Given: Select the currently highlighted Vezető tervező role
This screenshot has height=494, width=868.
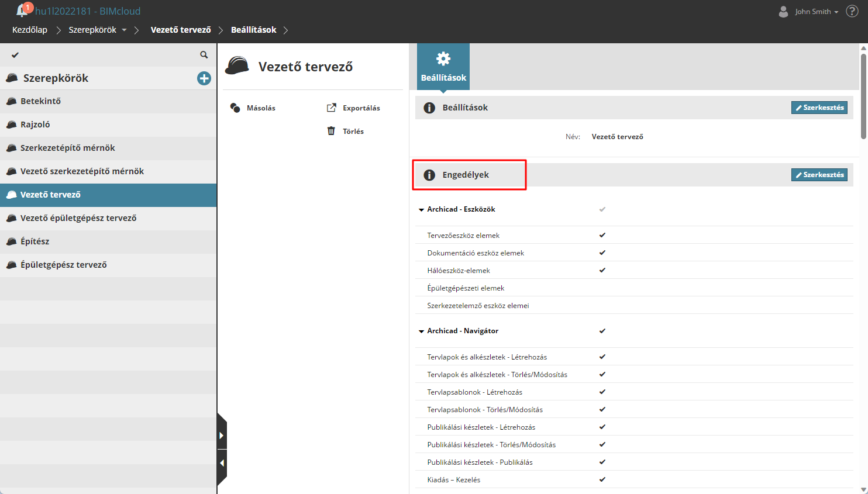Looking at the screenshot, I should click(108, 195).
